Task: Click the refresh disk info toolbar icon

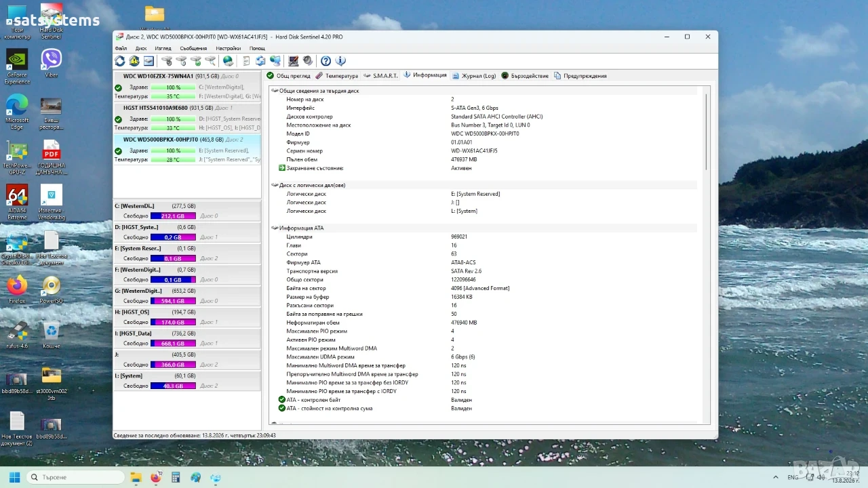Action: [120, 61]
